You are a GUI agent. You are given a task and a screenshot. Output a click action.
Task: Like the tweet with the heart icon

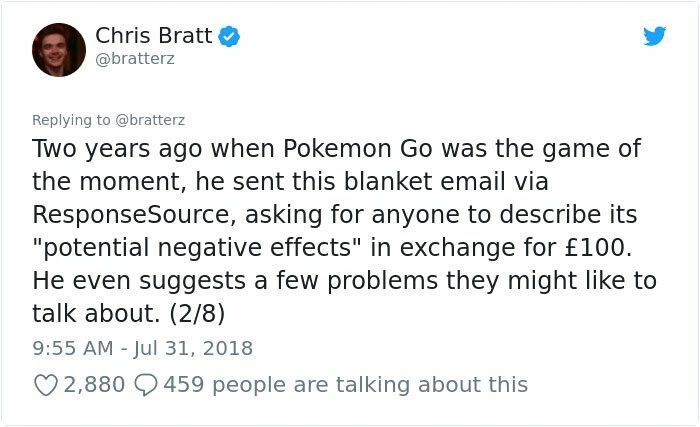pos(46,385)
